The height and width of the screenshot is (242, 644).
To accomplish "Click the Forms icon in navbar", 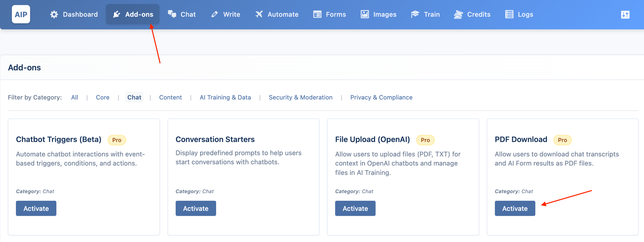I will [x=317, y=14].
